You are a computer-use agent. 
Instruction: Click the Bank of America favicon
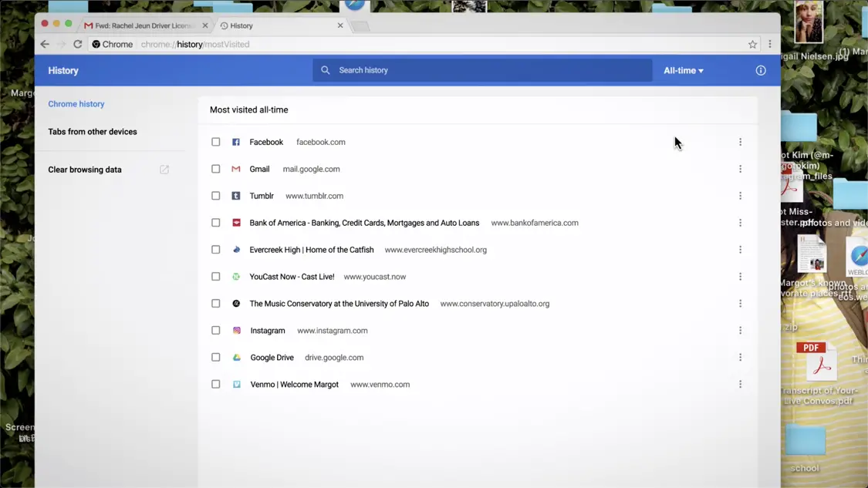(x=236, y=223)
